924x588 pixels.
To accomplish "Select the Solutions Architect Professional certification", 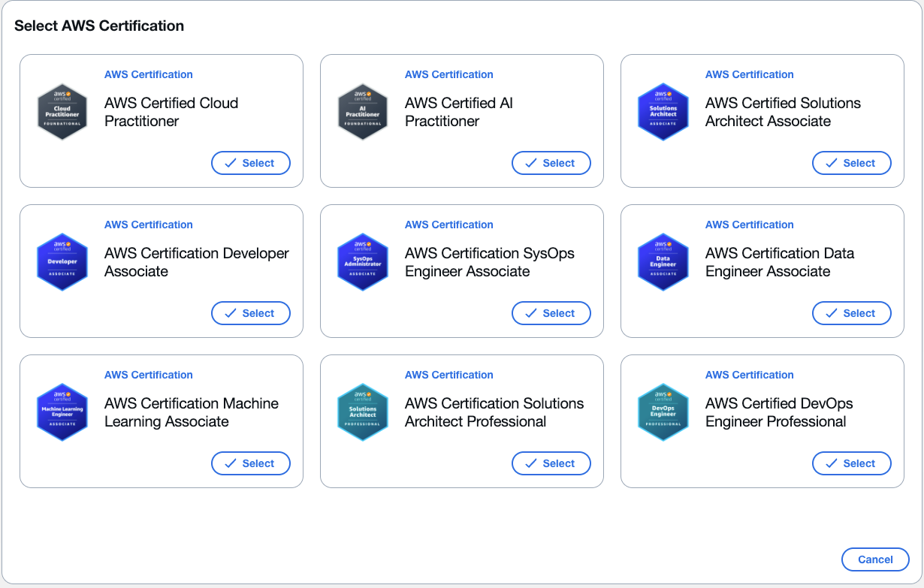I will (x=551, y=463).
